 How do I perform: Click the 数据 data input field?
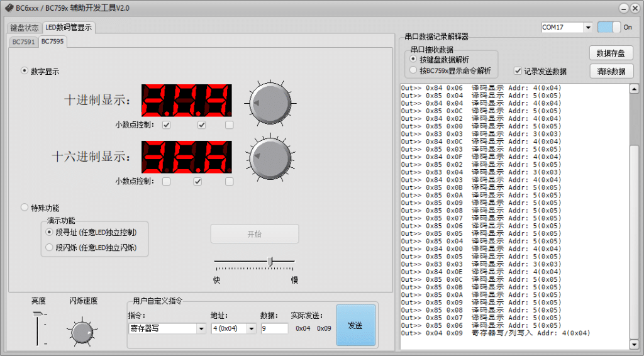click(x=274, y=328)
